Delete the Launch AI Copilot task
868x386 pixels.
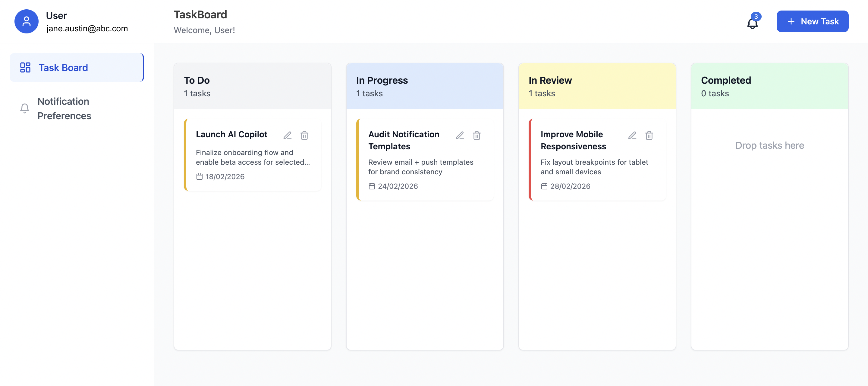[304, 135]
